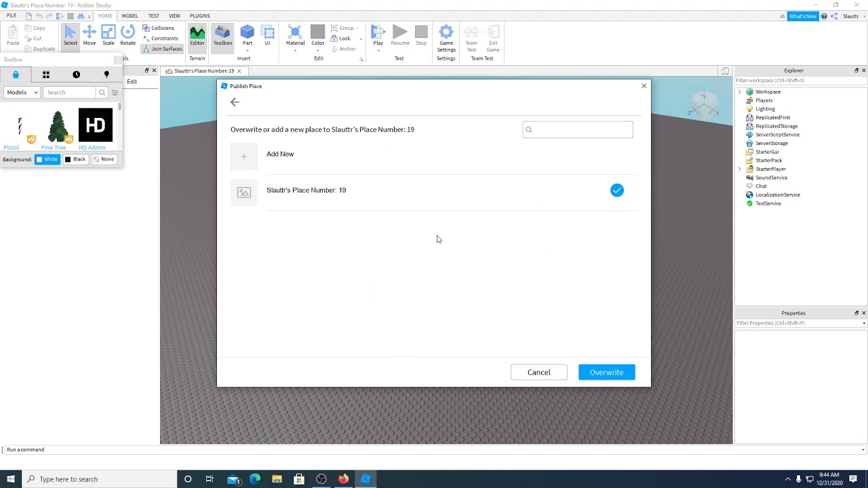868x488 pixels.
Task: Click the Stop test button
Action: click(421, 36)
